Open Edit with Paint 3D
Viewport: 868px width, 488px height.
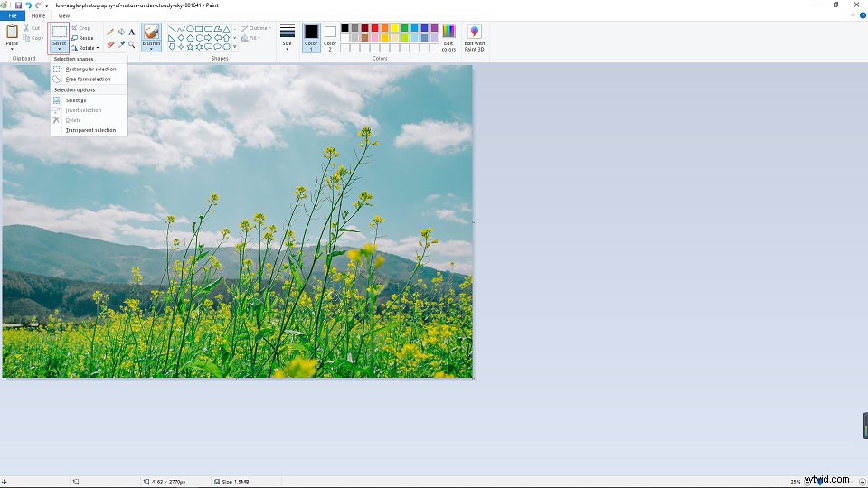click(475, 37)
